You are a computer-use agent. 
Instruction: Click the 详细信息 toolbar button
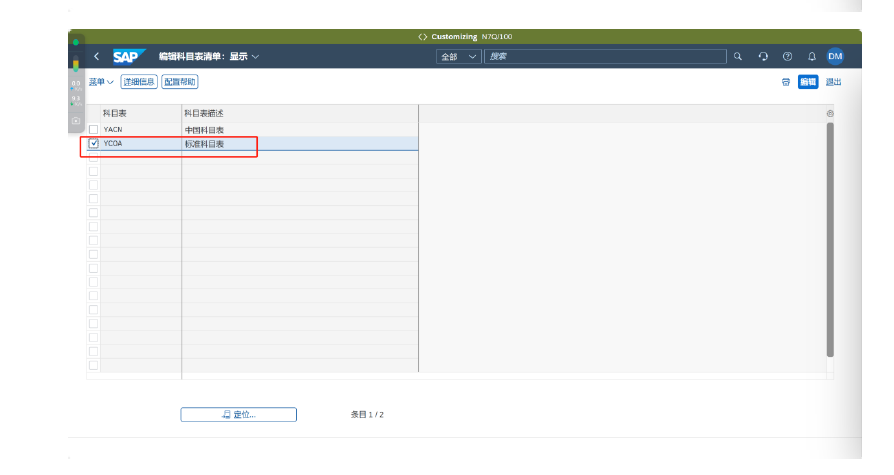139,82
